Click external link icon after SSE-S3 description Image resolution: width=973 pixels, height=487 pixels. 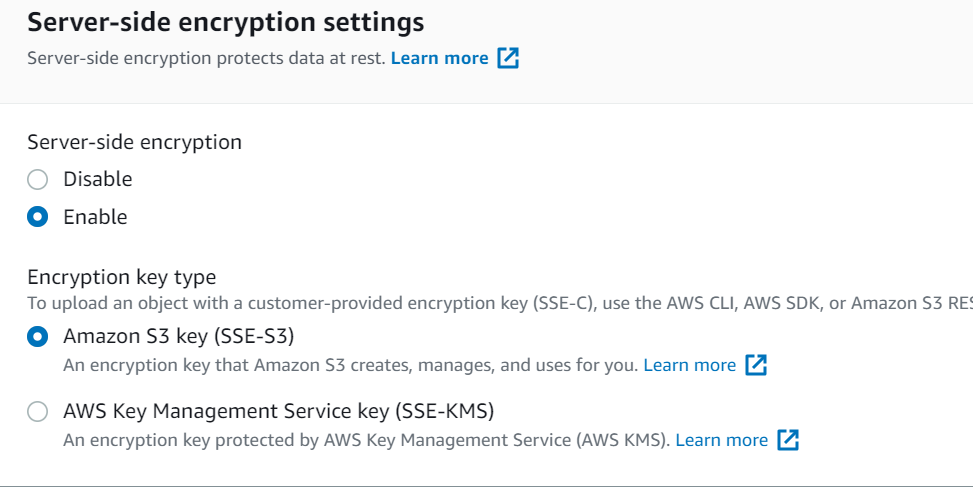(x=756, y=365)
